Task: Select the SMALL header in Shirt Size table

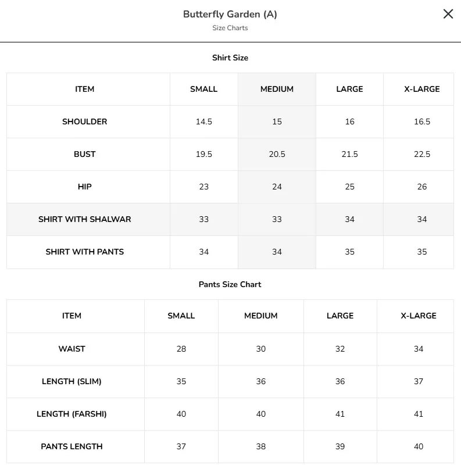Action: pos(204,89)
